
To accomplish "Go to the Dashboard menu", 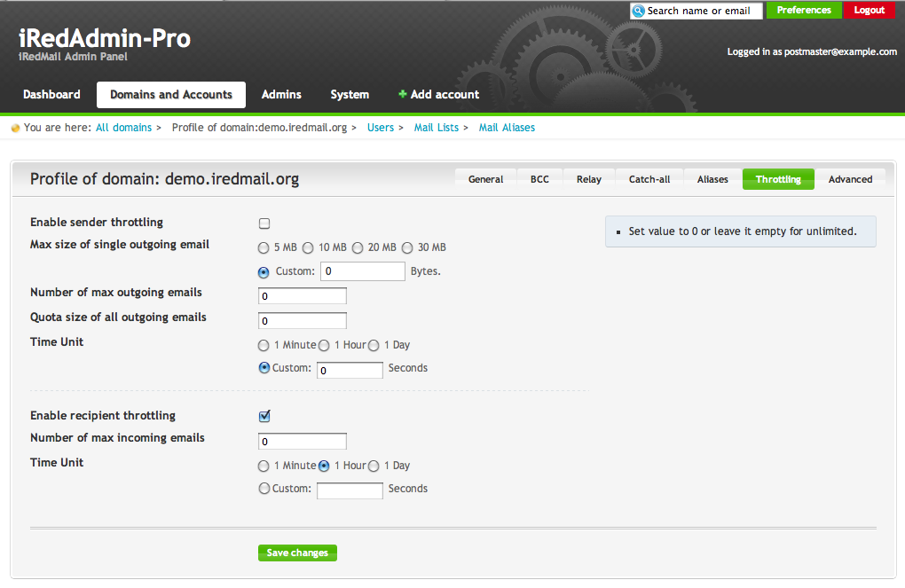I will [51, 94].
